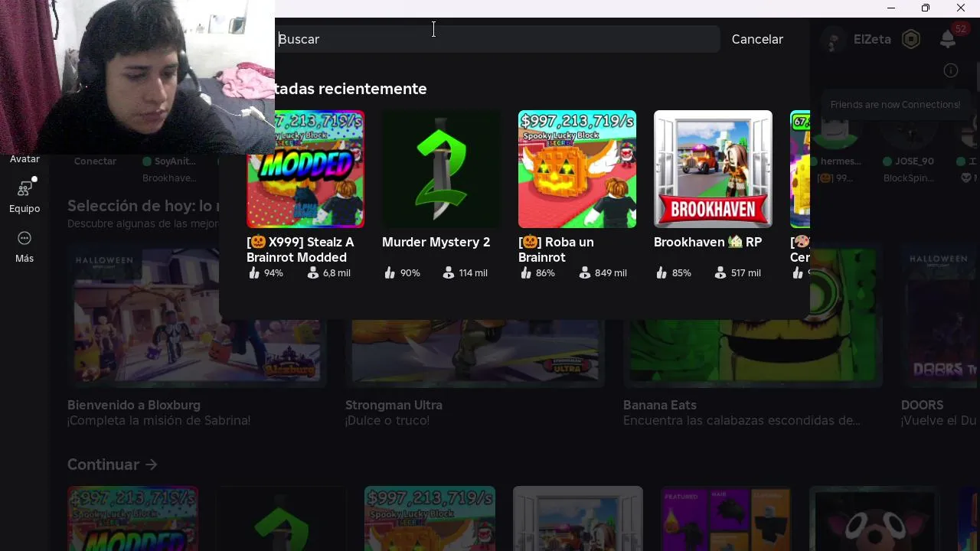980x551 pixels.
Task: Click the 114 mil players icon
Action: click(x=449, y=272)
